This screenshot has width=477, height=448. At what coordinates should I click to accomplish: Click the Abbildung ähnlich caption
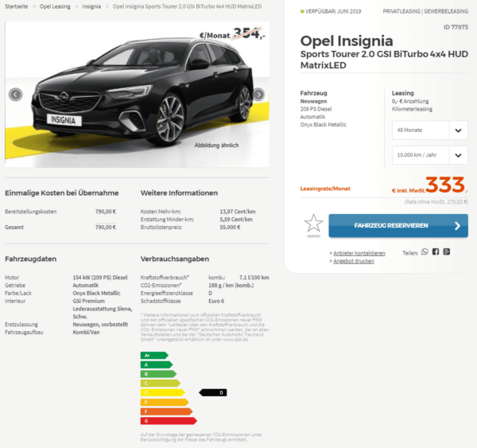tap(216, 146)
